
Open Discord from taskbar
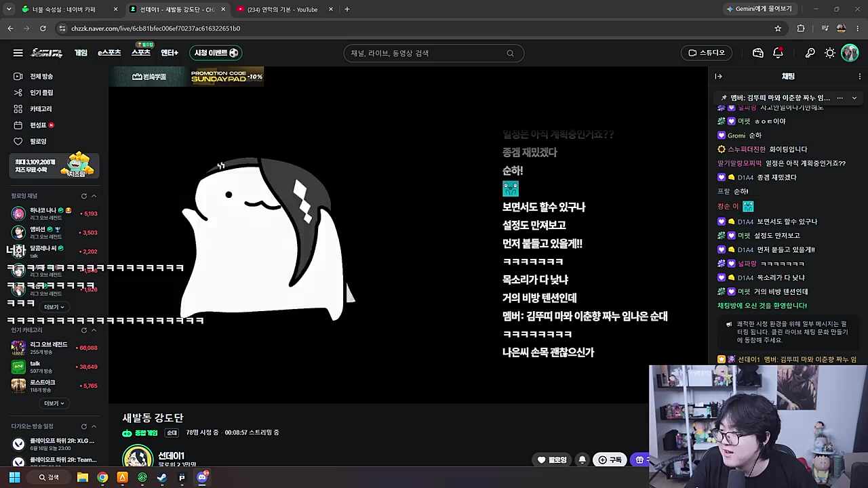point(202,477)
